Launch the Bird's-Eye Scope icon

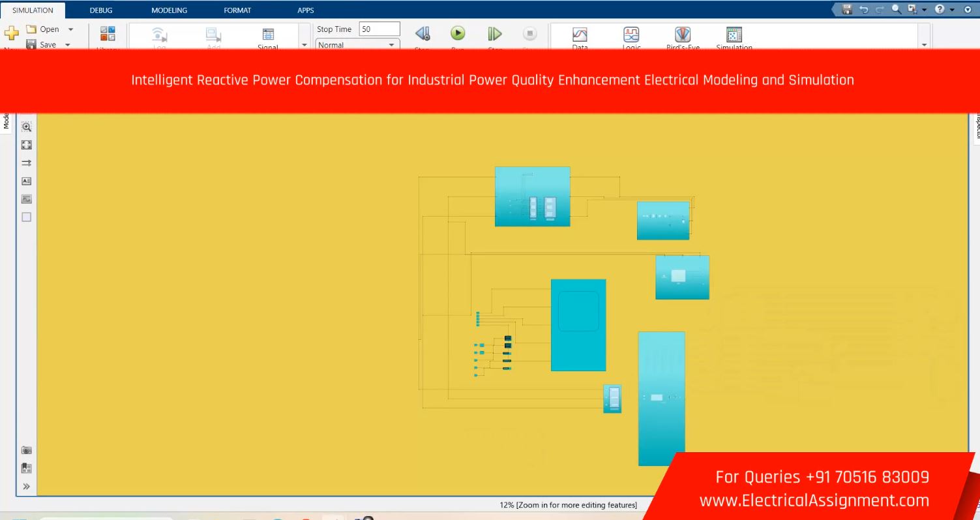[x=682, y=35]
